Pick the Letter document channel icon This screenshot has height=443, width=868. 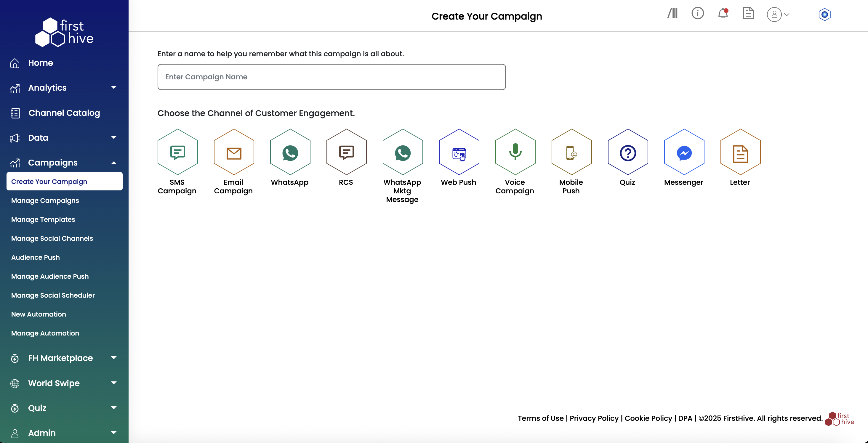[x=740, y=152]
